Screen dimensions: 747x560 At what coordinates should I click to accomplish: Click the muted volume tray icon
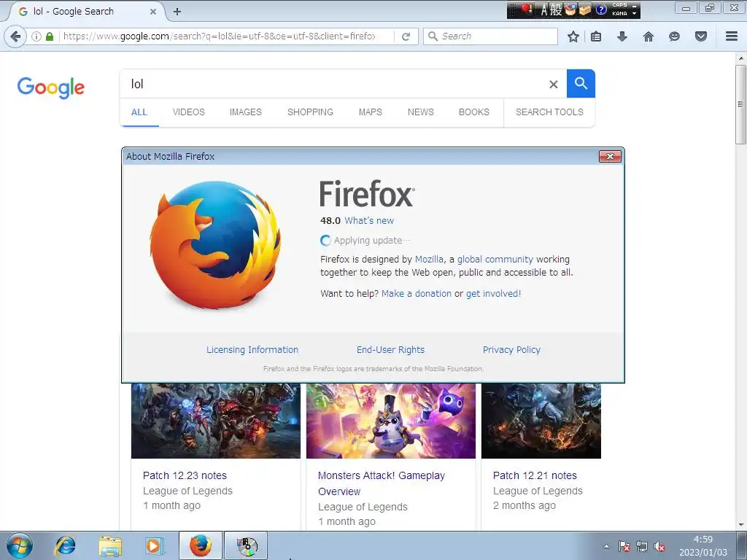[x=659, y=547]
